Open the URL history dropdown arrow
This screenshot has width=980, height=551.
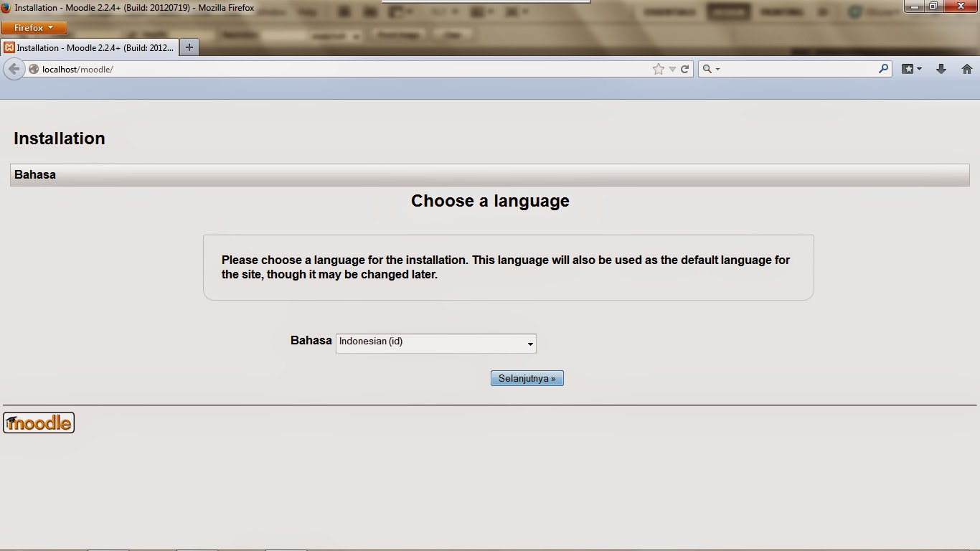pyautogui.click(x=672, y=69)
